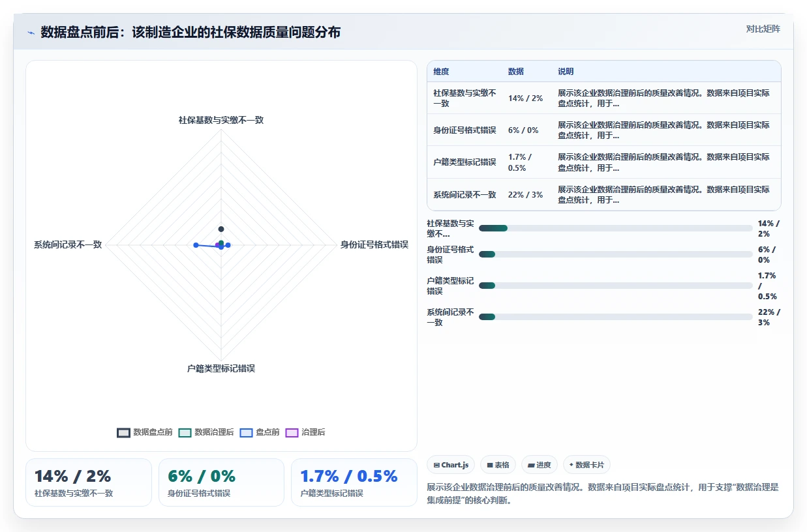Click radar axis label 系统间记录不一致
807x532 pixels.
[68, 244]
